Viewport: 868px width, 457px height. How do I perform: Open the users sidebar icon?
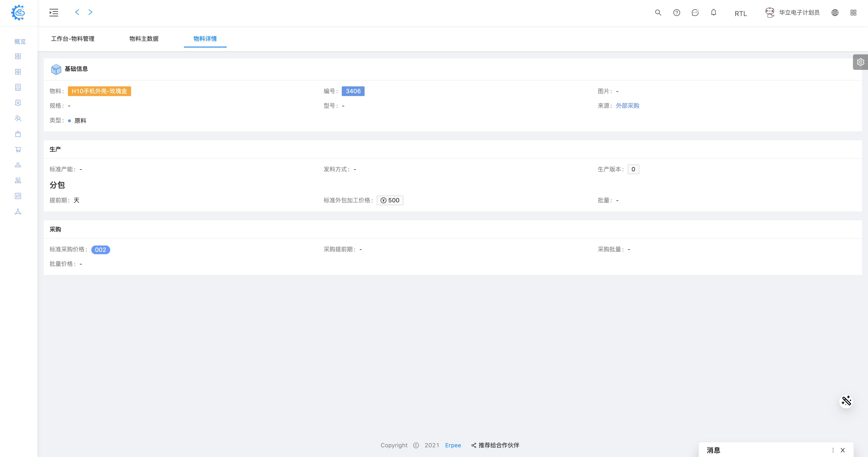(18, 119)
